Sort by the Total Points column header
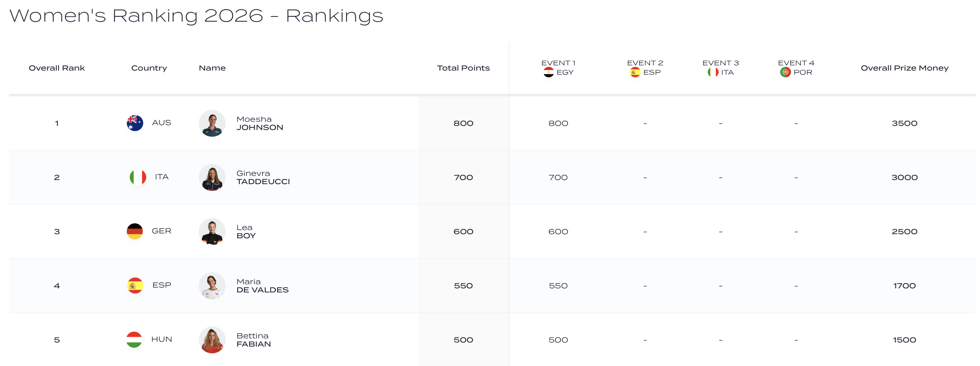Image resolution: width=980 pixels, height=366 pixels. [x=463, y=68]
